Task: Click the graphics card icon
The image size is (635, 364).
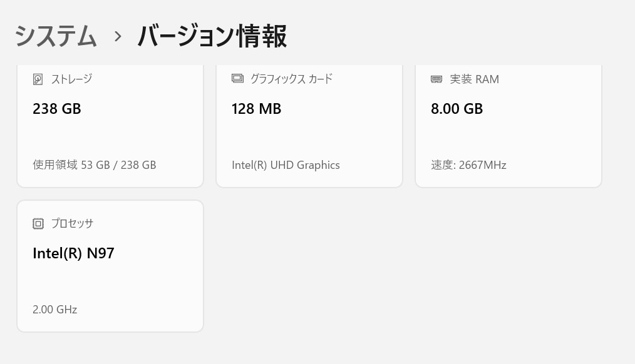Action: click(x=237, y=79)
